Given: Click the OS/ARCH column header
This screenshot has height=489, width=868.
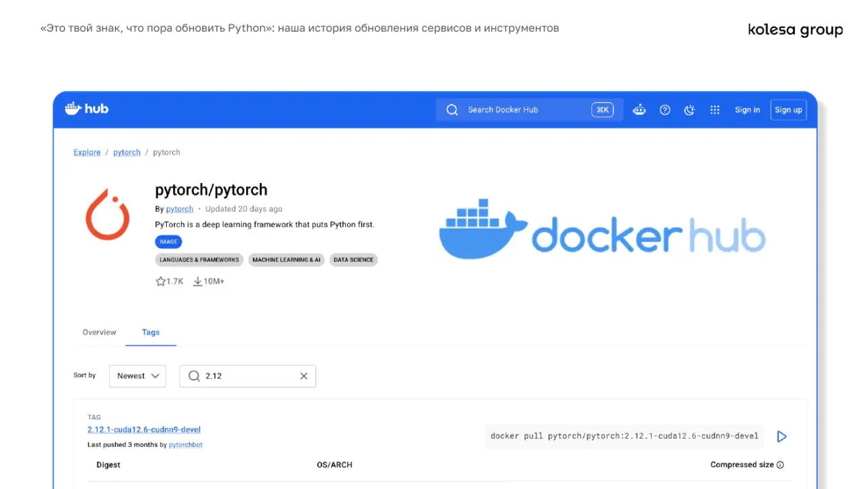Looking at the screenshot, I should (334, 465).
